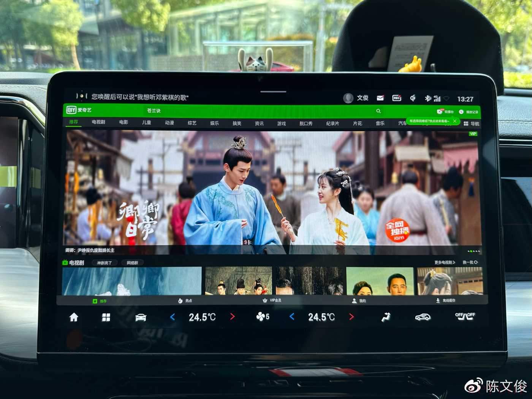Lower left temperature with the blue arrow

173,317
